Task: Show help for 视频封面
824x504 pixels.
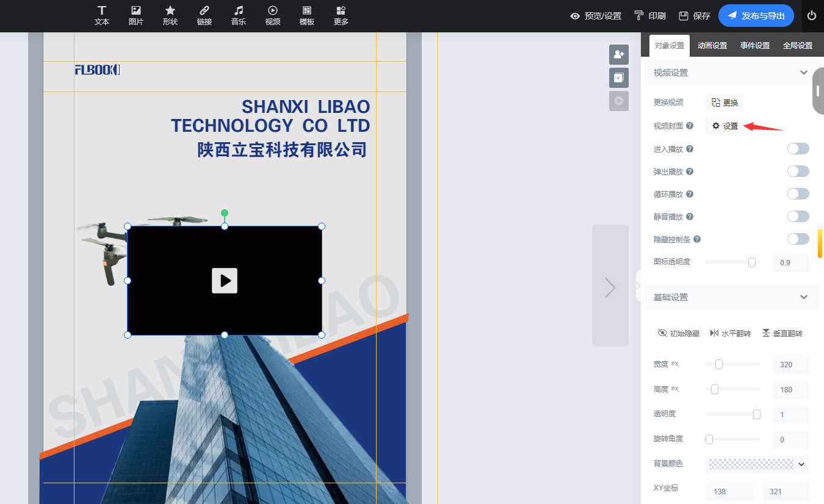Action: [690, 126]
